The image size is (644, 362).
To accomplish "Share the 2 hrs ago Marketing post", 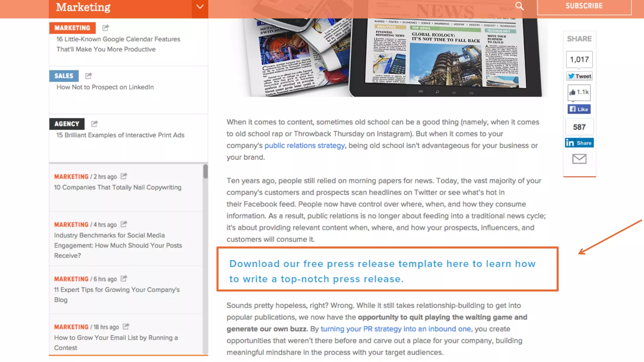I will [x=124, y=176].
